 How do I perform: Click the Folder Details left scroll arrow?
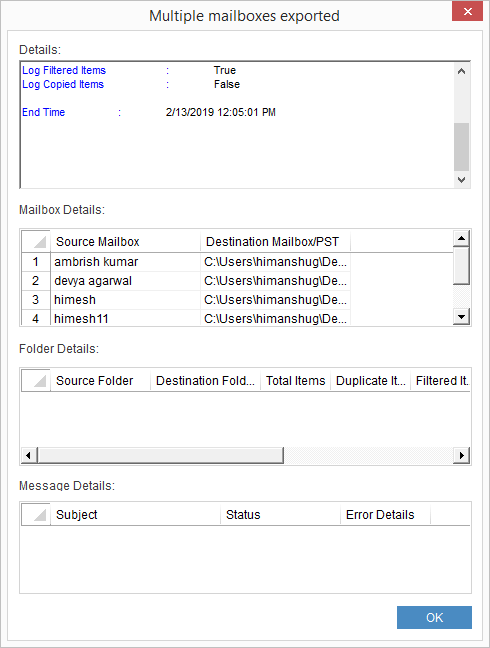click(29, 455)
